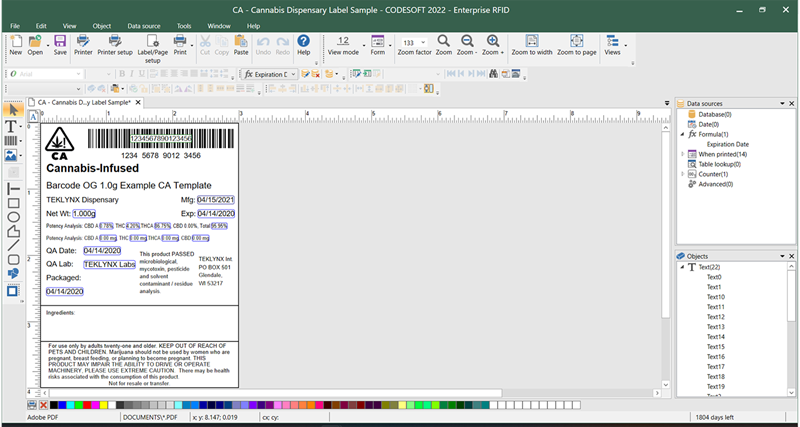
Task: Close the Label Sample document tab
Action: click(x=138, y=103)
